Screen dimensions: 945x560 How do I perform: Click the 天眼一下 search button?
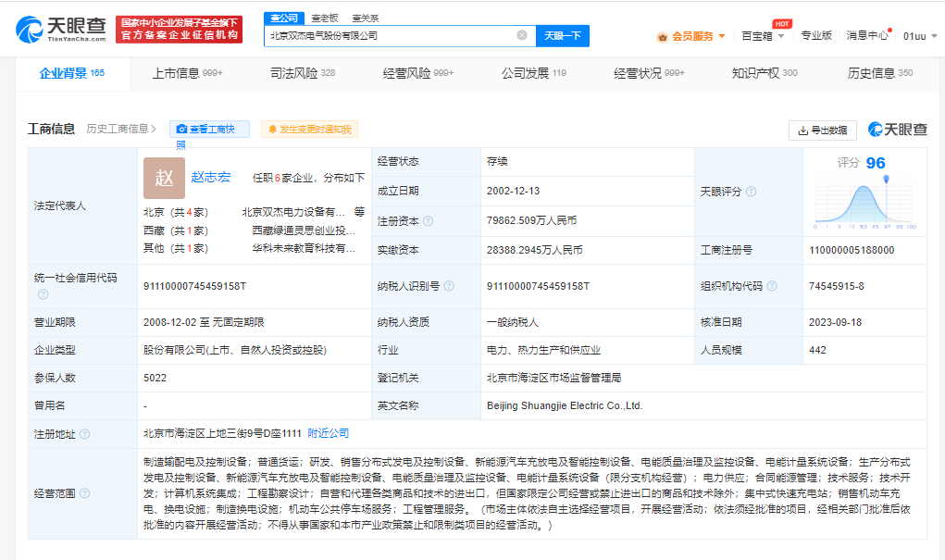pyautogui.click(x=563, y=35)
